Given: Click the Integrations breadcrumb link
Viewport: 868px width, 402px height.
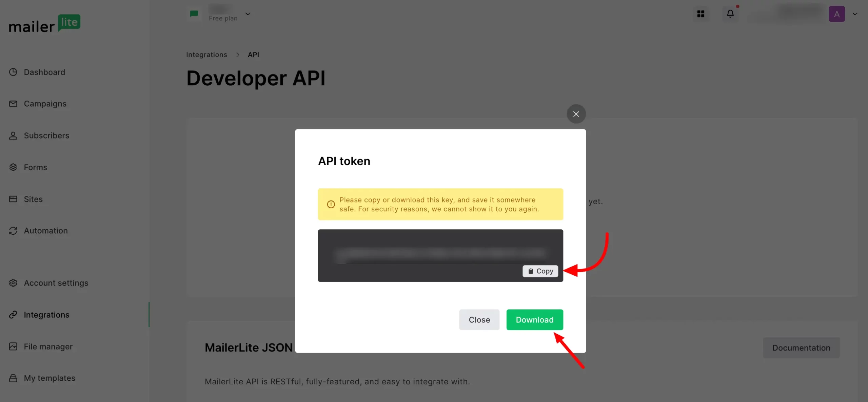Looking at the screenshot, I should [206, 55].
